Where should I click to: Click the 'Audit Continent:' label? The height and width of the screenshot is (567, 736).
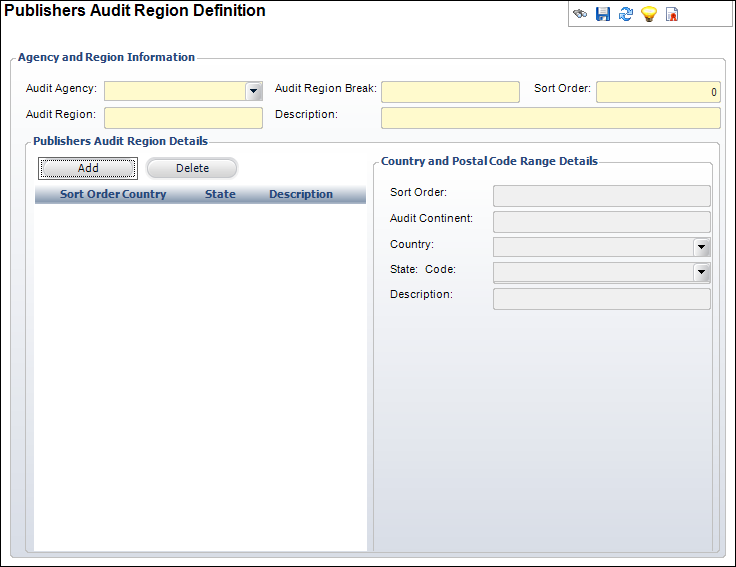tap(431, 218)
